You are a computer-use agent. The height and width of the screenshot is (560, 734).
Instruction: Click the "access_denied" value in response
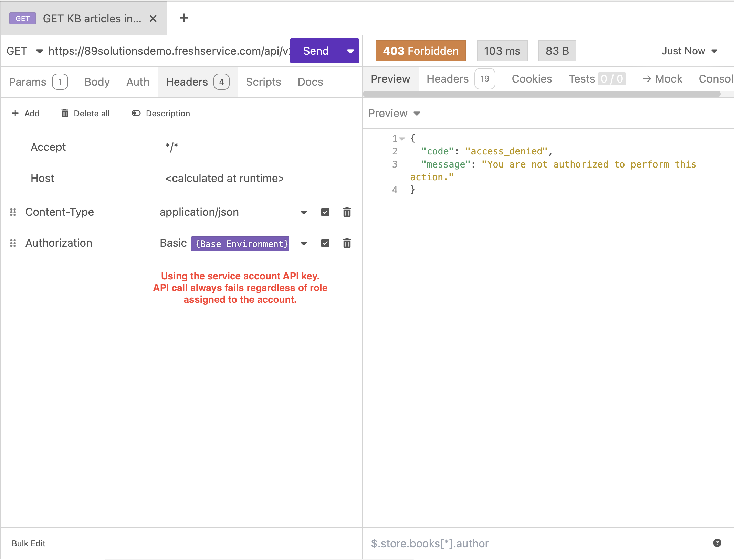[506, 151]
